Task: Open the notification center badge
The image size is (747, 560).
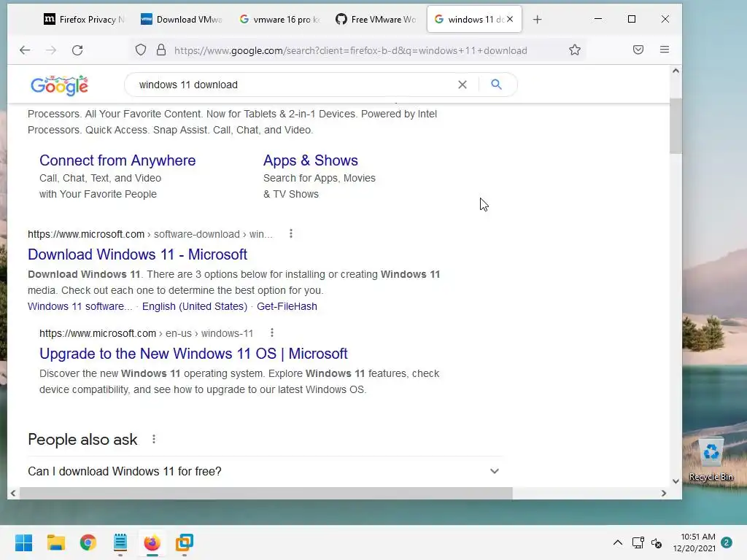Action: pyautogui.click(x=727, y=542)
